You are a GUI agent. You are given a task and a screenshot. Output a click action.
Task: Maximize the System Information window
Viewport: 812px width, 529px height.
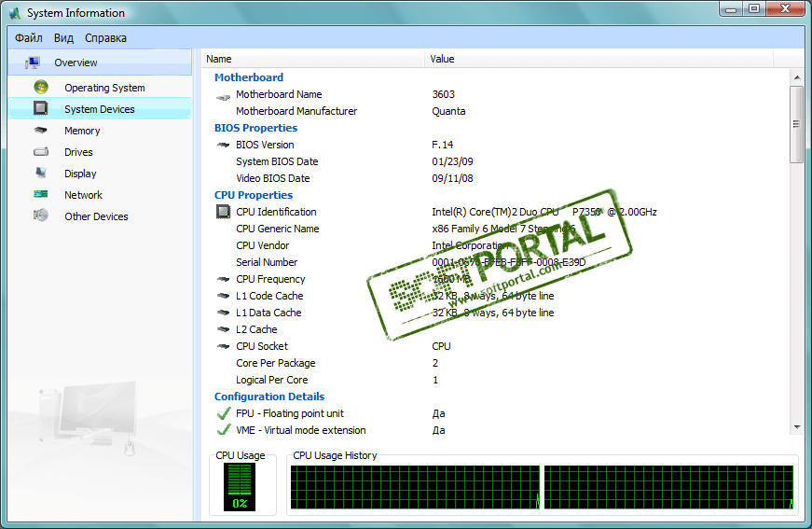(x=754, y=8)
